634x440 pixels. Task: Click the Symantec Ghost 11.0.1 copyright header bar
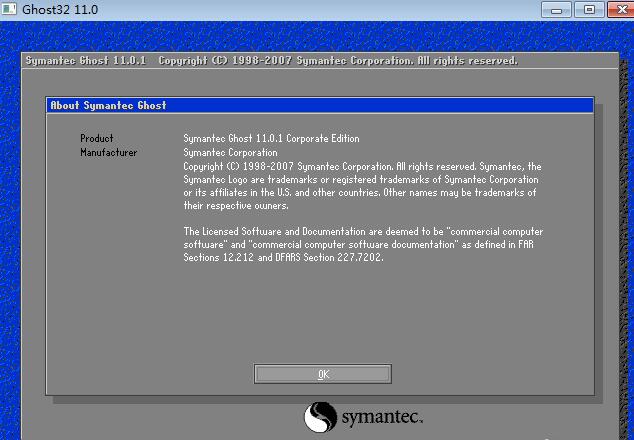point(320,61)
